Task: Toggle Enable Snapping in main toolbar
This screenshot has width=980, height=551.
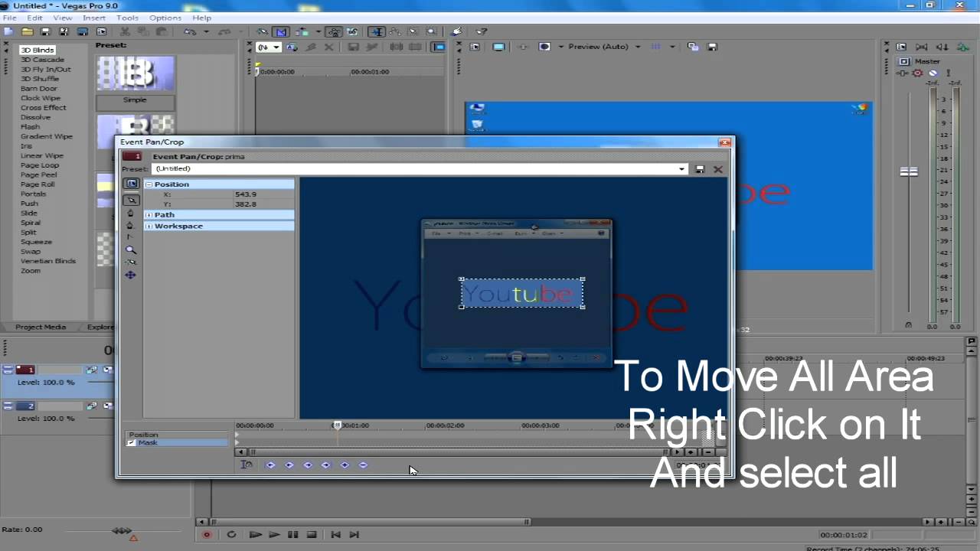Action: [x=262, y=31]
